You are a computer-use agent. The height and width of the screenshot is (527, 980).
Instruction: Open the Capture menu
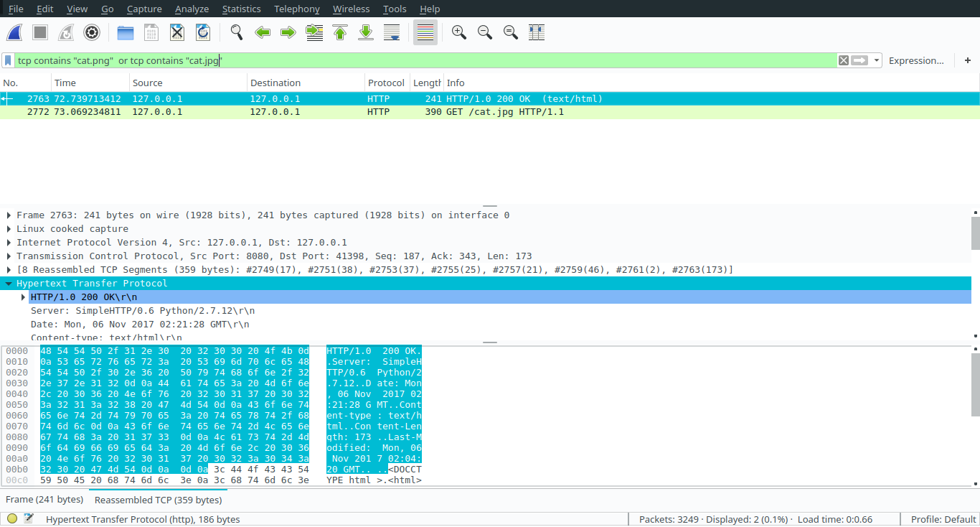pos(144,9)
